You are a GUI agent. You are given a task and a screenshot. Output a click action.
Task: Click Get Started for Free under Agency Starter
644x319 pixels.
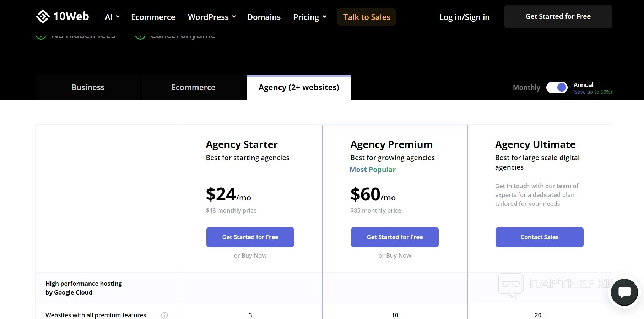coord(250,237)
